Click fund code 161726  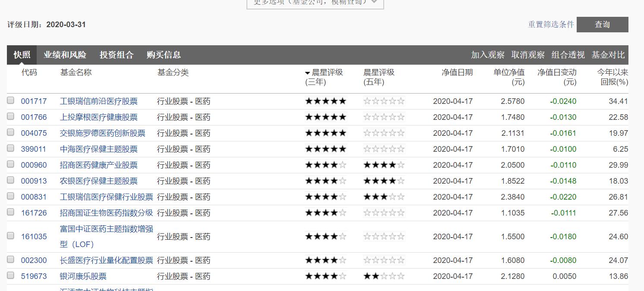(34, 213)
